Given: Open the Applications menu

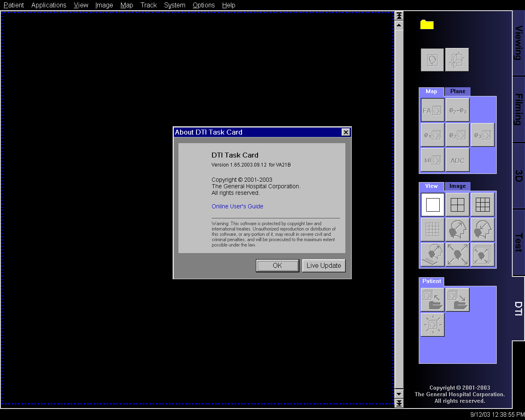Looking at the screenshot, I should tap(49, 5).
